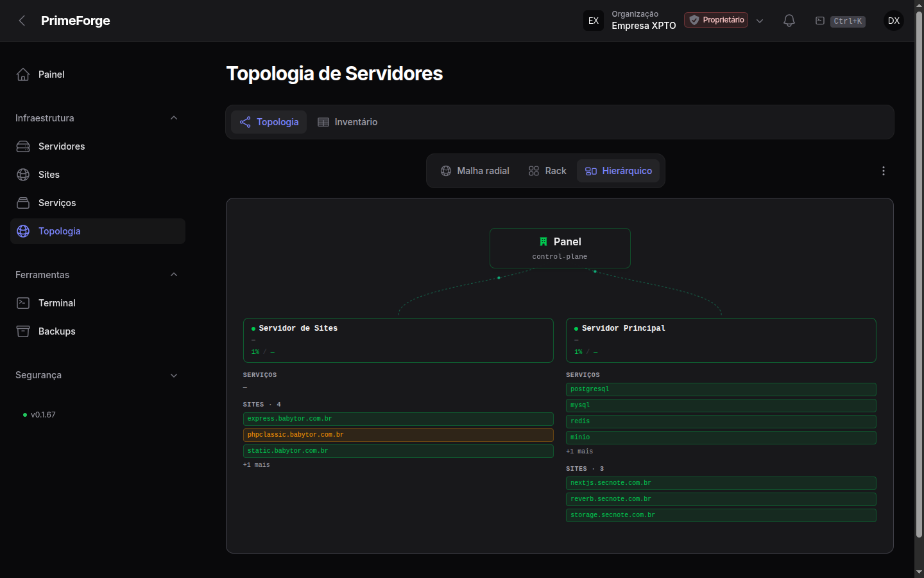Click the storage.secnote.com.br site
This screenshot has width=924, height=578.
(721, 515)
